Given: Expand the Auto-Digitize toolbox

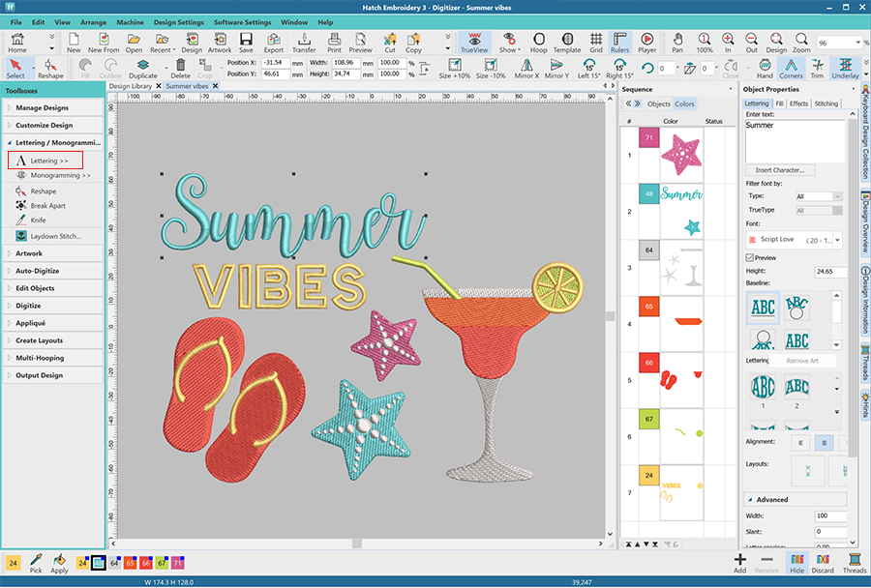Looking at the screenshot, I should [38, 271].
